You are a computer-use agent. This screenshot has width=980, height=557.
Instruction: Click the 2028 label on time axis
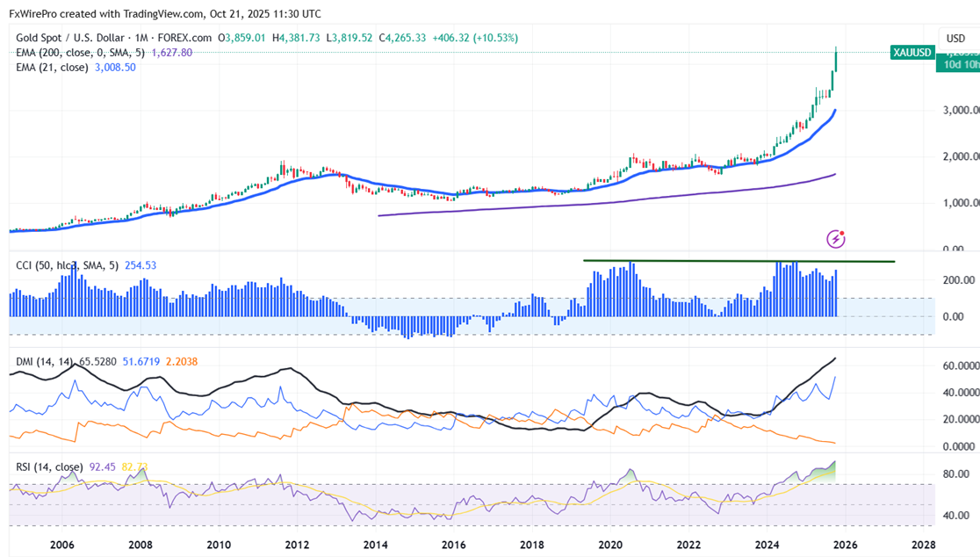pyautogui.click(x=923, y=545)
